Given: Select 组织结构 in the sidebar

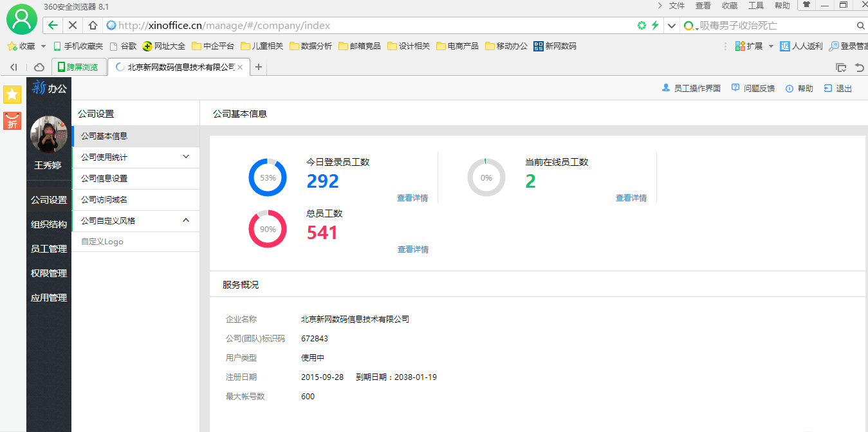Looking at the screenshot, I should coord(49,224).
